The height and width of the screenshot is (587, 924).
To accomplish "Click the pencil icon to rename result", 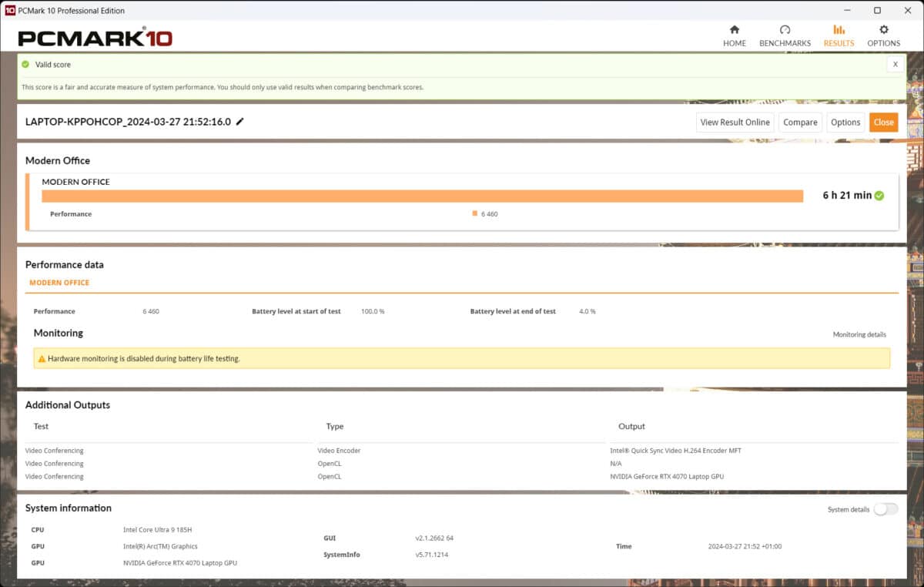I will tap(240, 122).
